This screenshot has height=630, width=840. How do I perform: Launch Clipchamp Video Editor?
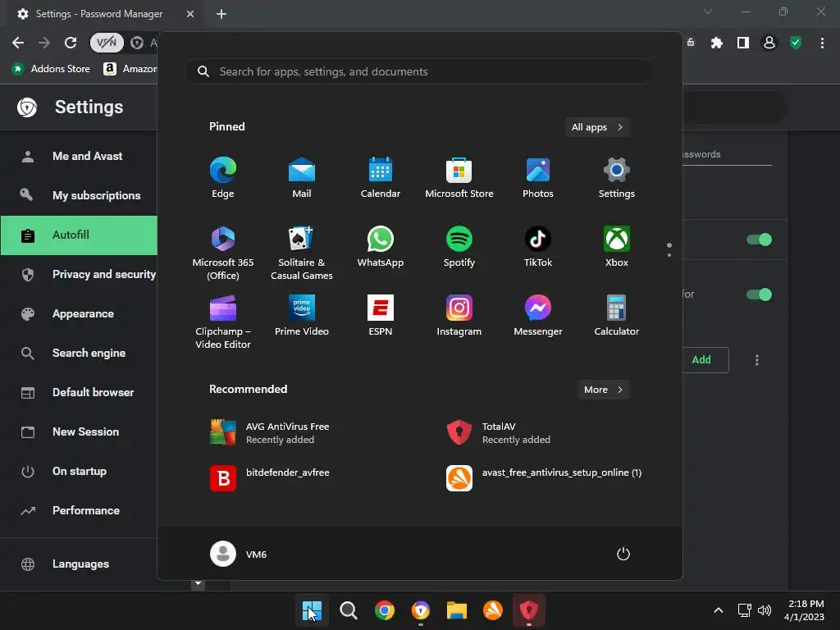[223, 322]
